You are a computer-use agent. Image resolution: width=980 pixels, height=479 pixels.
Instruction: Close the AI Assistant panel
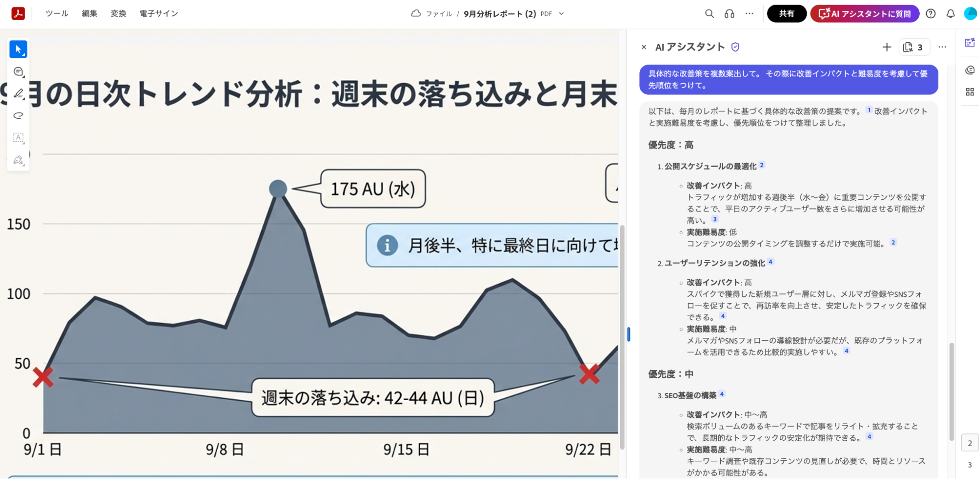point(644,47)
